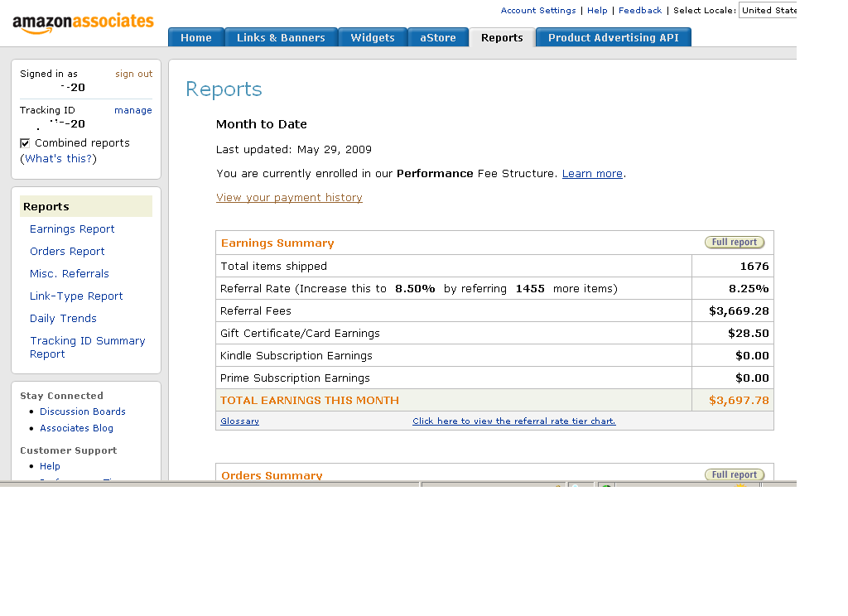Open the What's this? explanation link
848x616 pixels.
[x=60, y=158]
